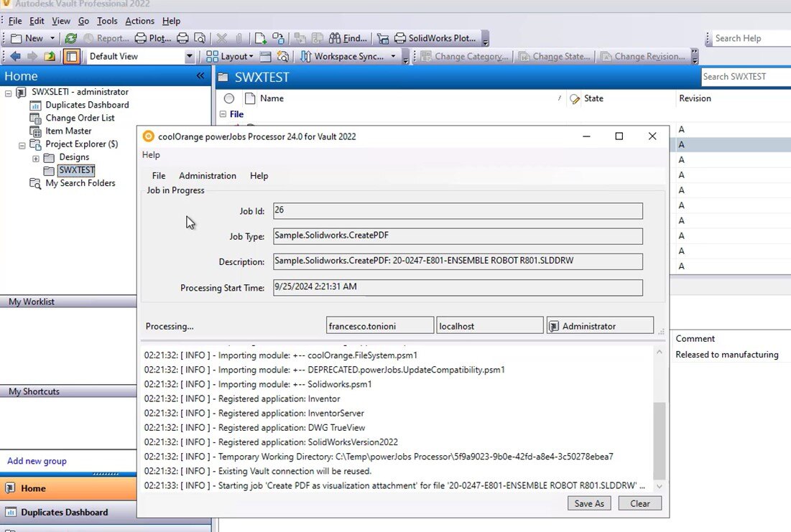Click the log scrollbar down arrow
This screenshot has width=791, height=532.
[659, 486]
